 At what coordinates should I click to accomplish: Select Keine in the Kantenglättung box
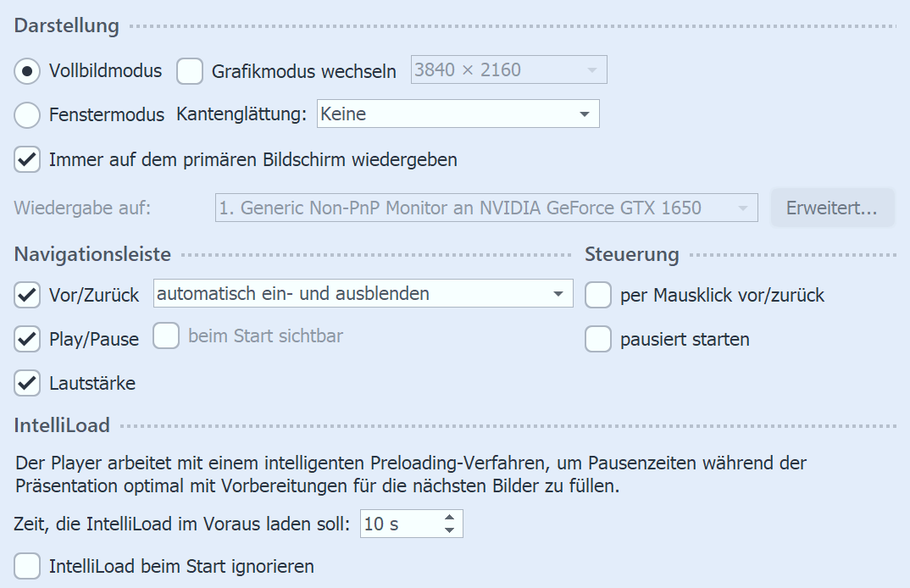tap(381, 113)
